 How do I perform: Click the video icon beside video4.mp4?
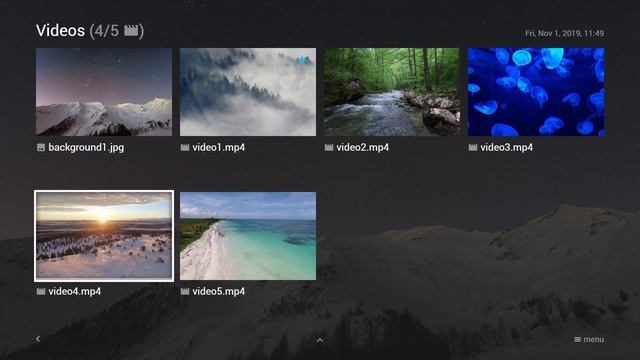41,291
